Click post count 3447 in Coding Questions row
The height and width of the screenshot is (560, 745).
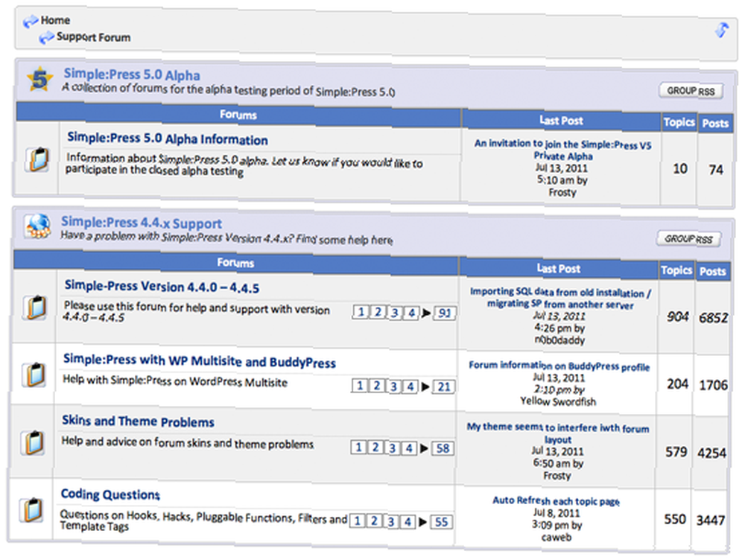[x=710, y=520]
